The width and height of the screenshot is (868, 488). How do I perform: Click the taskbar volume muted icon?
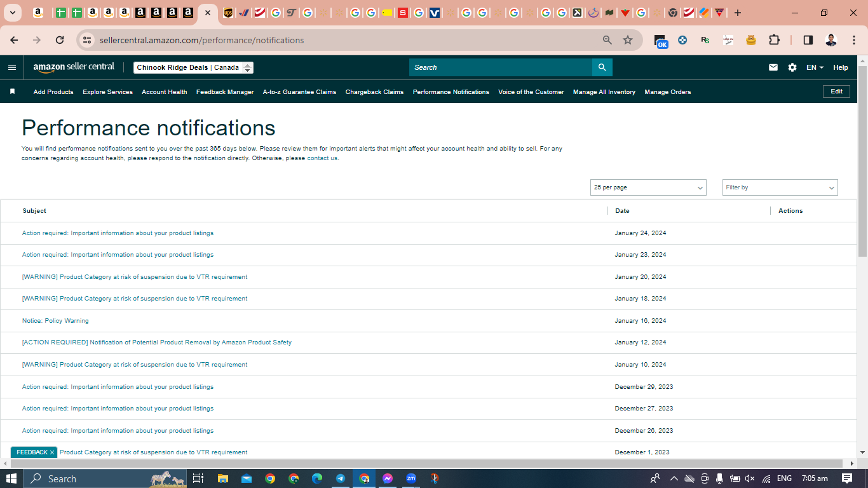click(750, 478)
